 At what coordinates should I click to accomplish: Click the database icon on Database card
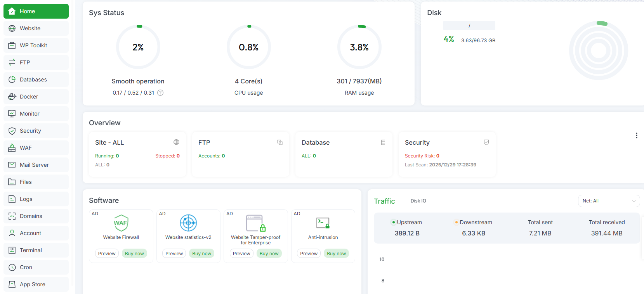pos(383,142)
